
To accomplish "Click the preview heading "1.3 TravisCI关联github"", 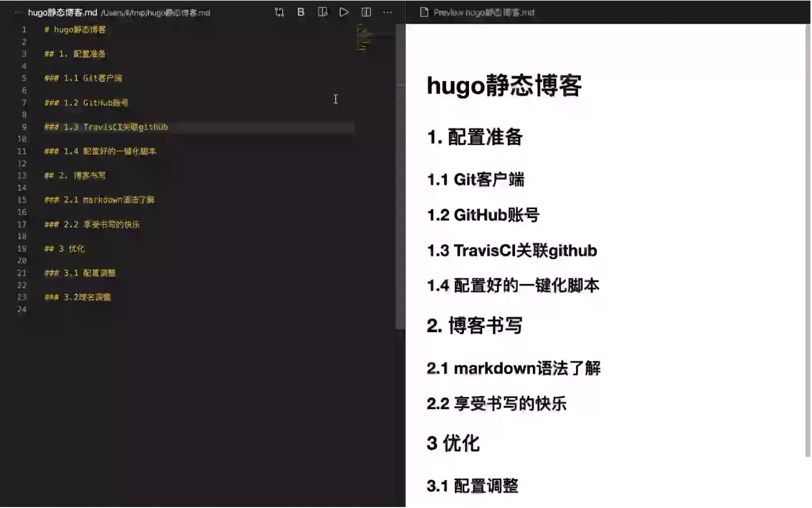I will coord(512,251).
